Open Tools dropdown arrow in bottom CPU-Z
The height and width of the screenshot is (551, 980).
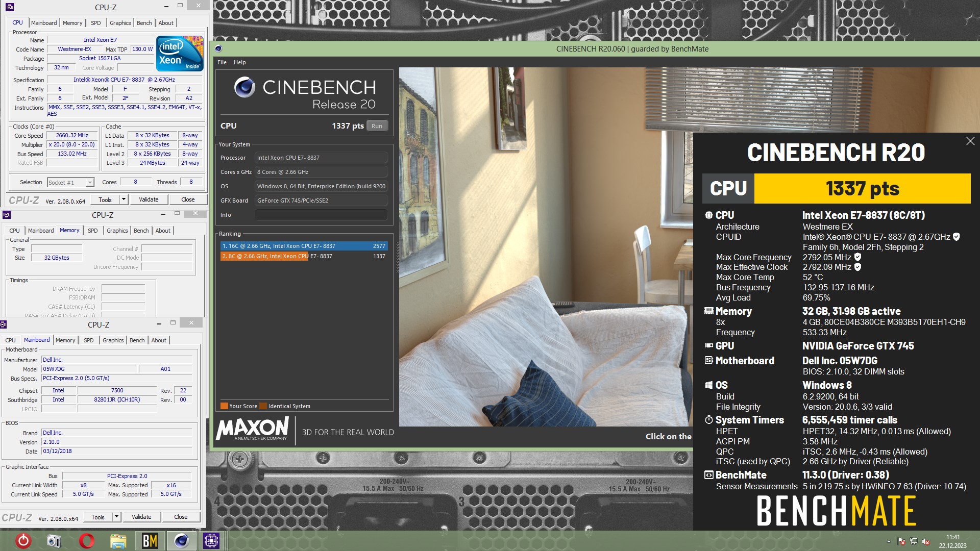(116, 517)
